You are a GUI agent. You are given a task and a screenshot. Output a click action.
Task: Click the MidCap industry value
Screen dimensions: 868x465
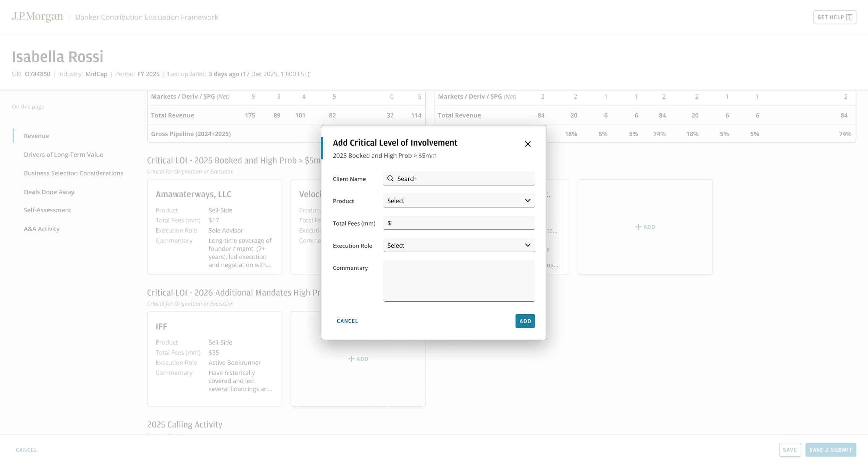coord(97,74)
